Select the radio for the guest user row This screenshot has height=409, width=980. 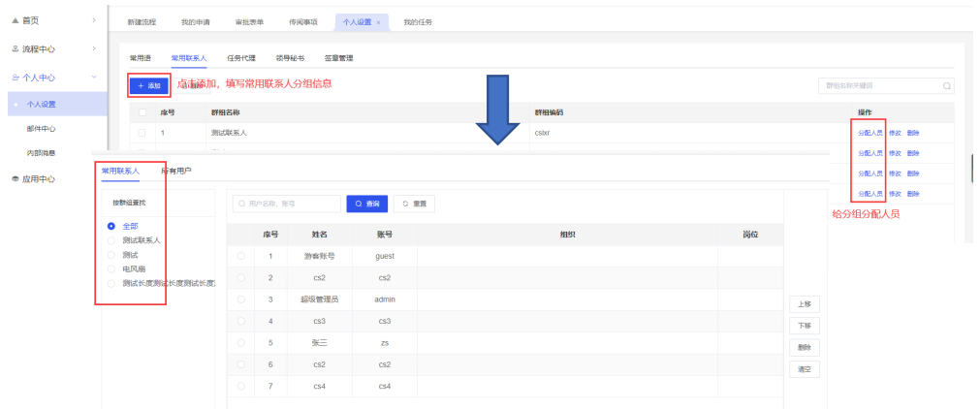[x=240, y=256]
